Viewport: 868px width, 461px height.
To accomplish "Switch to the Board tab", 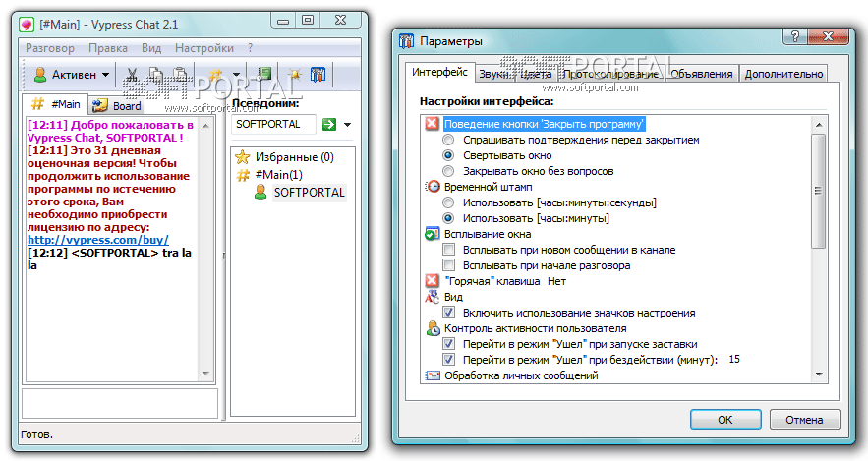I will tap(117, 106).
